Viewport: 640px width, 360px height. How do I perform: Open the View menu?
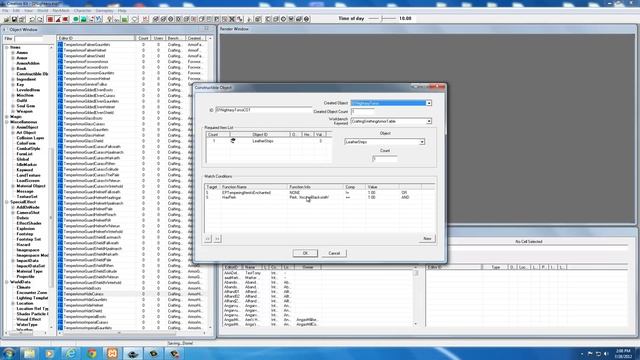(x=29, y=11)
